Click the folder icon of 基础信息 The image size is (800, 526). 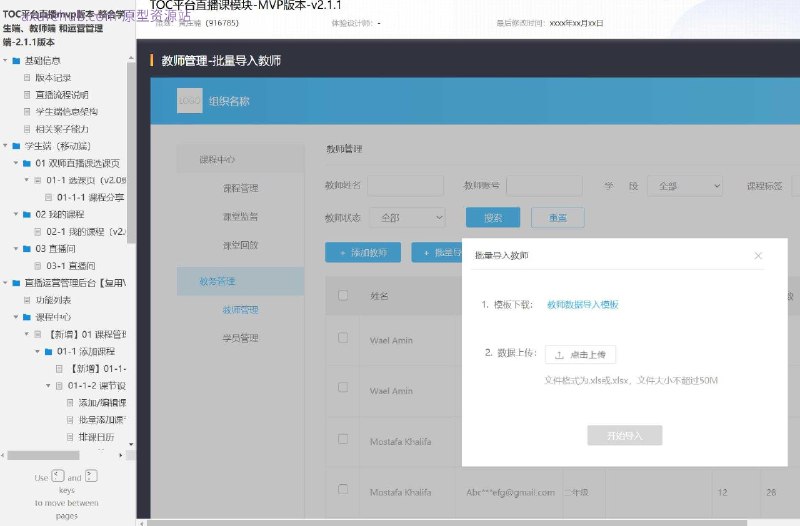click(x=16, y=61)
